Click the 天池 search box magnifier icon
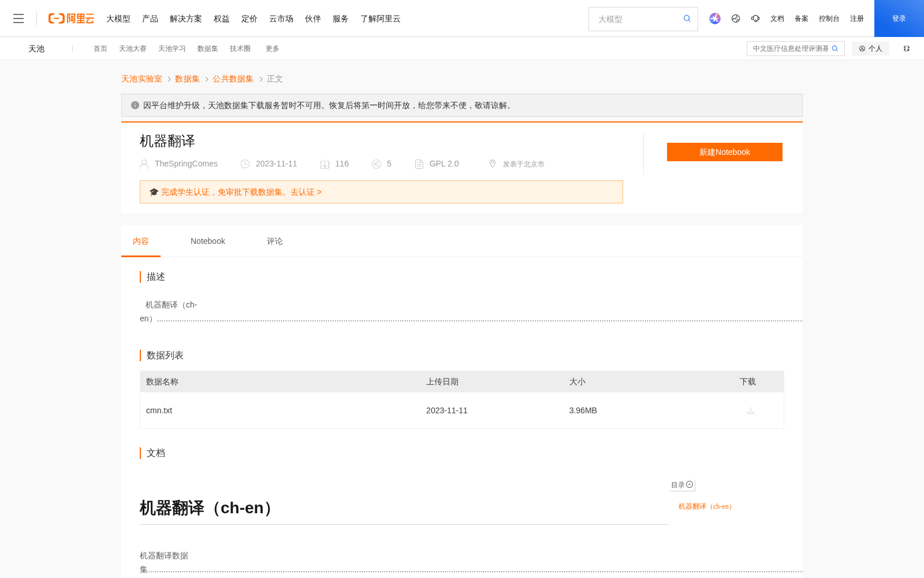 coord(835,49)
